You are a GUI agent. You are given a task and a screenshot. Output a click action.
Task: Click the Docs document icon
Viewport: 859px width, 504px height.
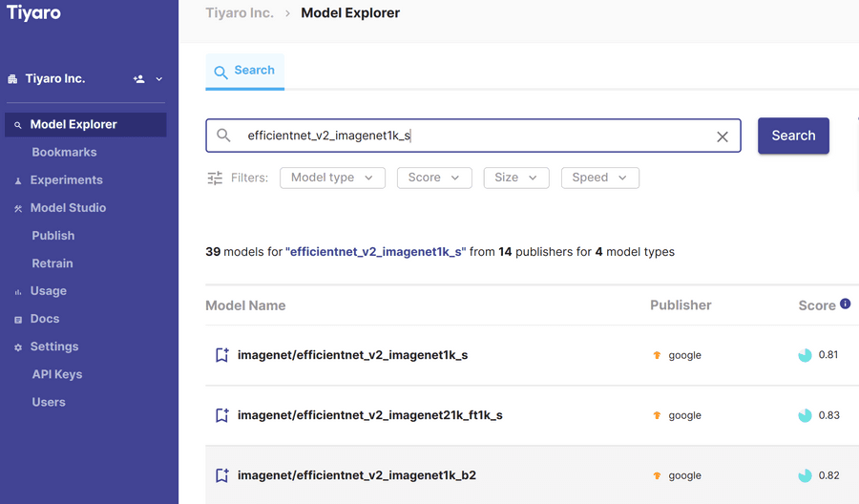tap(18, 320)
